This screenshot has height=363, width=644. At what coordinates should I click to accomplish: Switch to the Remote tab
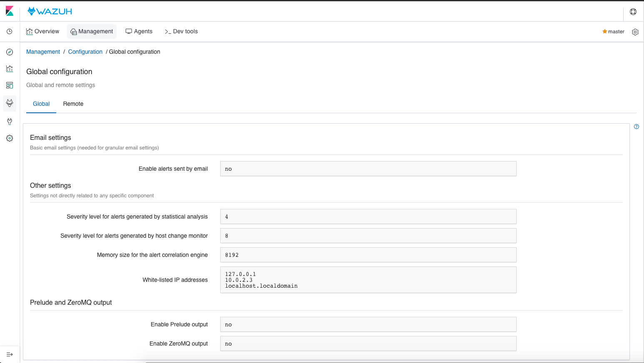pyautogui.click(x=73, y=104)
